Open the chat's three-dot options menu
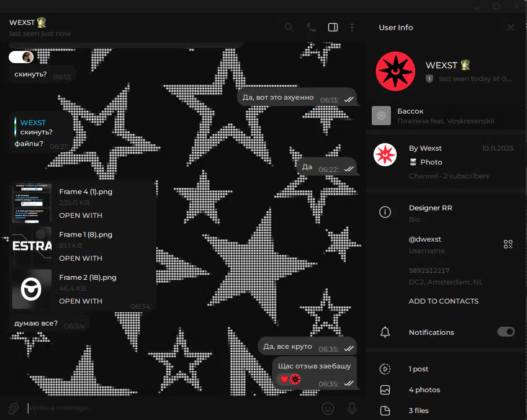Viewport: 527px width, 420px height. tap(352, 27)
